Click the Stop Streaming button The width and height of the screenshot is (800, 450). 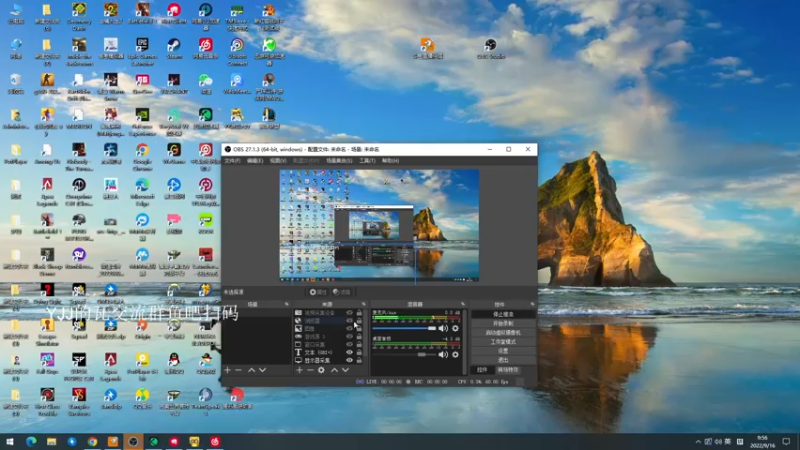[x=503, y=314]
